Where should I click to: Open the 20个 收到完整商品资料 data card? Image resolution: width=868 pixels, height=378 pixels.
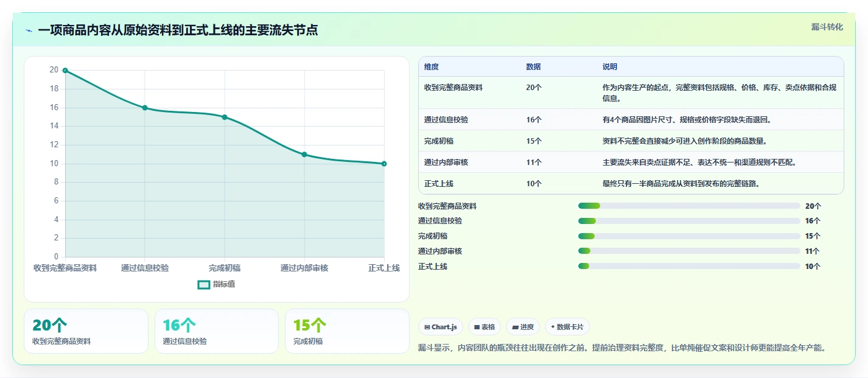tap(86, 331)
